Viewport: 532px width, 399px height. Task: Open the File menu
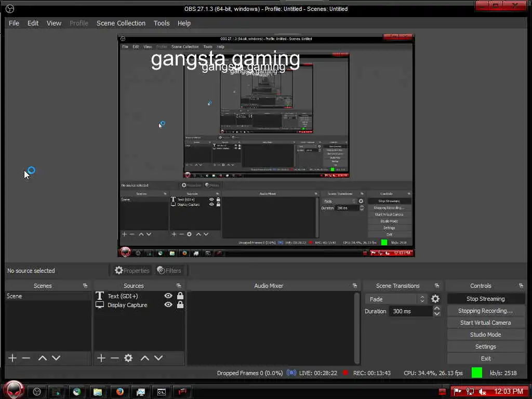[x=14, y=23]
